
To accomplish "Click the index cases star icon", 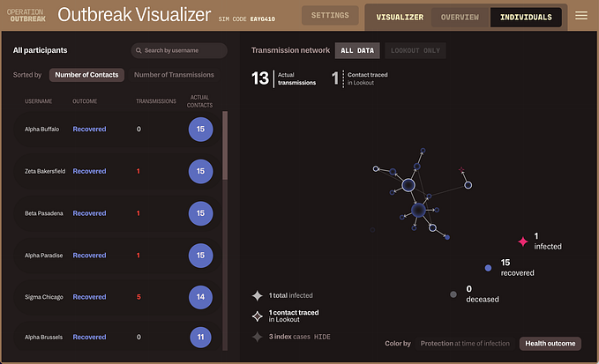I will [258, 337].
